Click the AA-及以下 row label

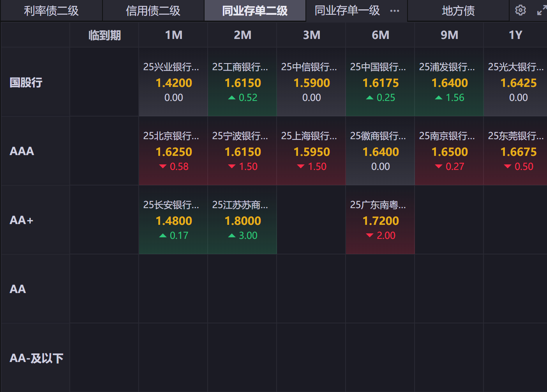click(x=36, y=358)
